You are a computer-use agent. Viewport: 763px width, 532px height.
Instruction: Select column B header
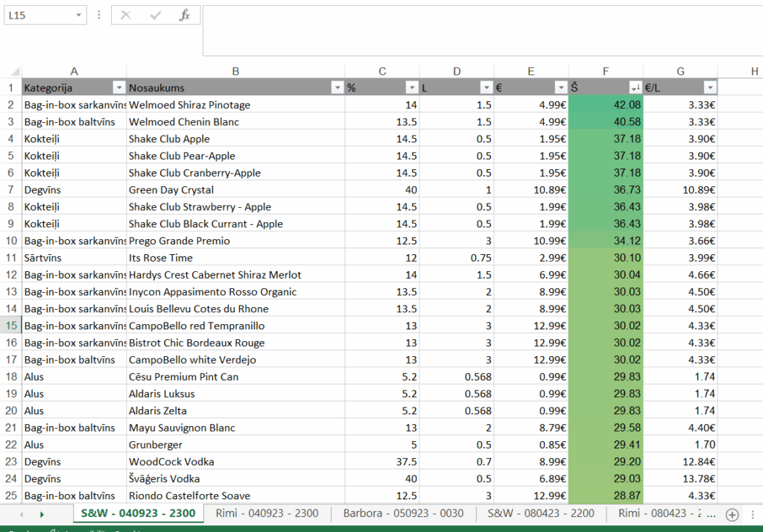pos(235,72)
